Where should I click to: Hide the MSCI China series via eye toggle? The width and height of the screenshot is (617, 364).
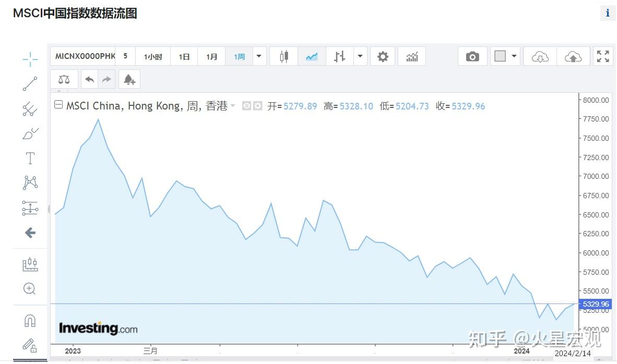coord(246,105)
